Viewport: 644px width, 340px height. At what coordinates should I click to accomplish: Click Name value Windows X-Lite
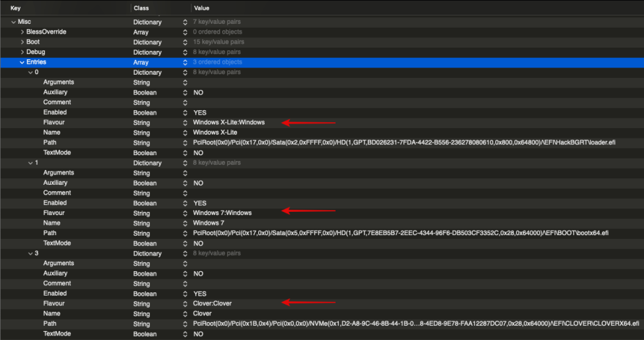(x=215, y=133)
